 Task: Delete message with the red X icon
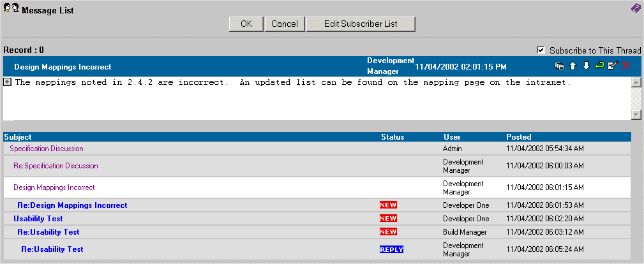626,66
